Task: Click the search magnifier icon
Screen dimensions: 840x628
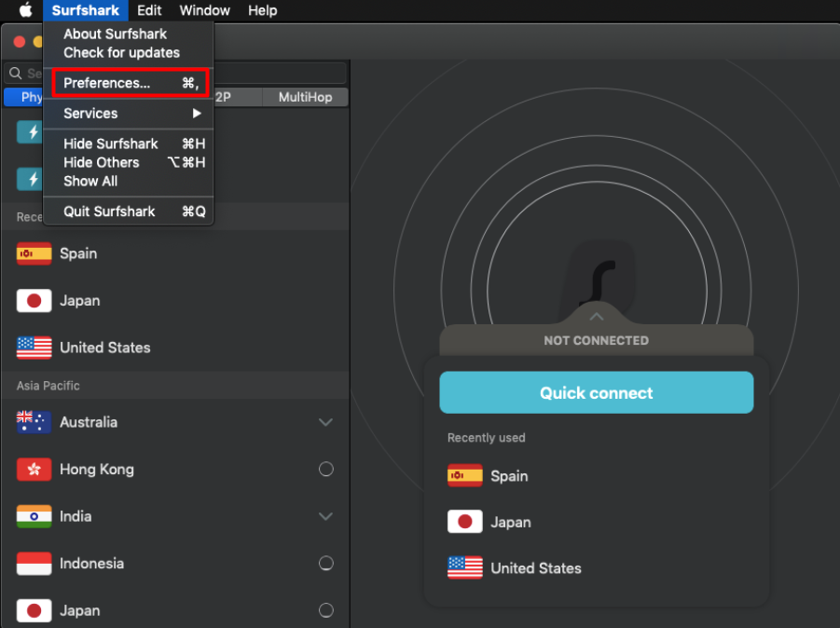Action: point(16,73)
